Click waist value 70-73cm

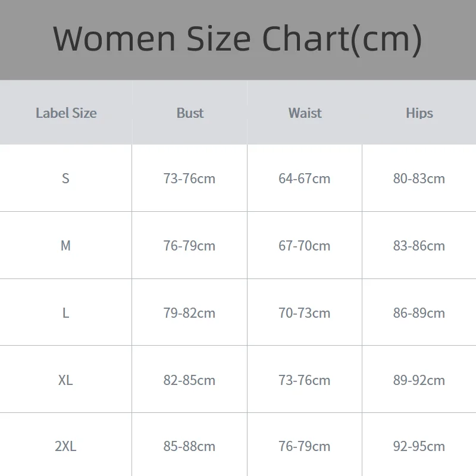click(x=305, y=313)
